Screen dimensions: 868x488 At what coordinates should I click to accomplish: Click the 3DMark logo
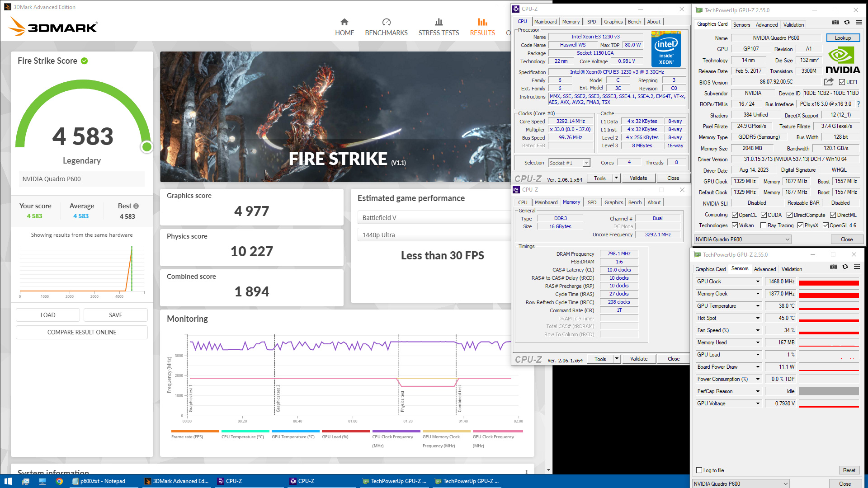click(x=53, y=27)
